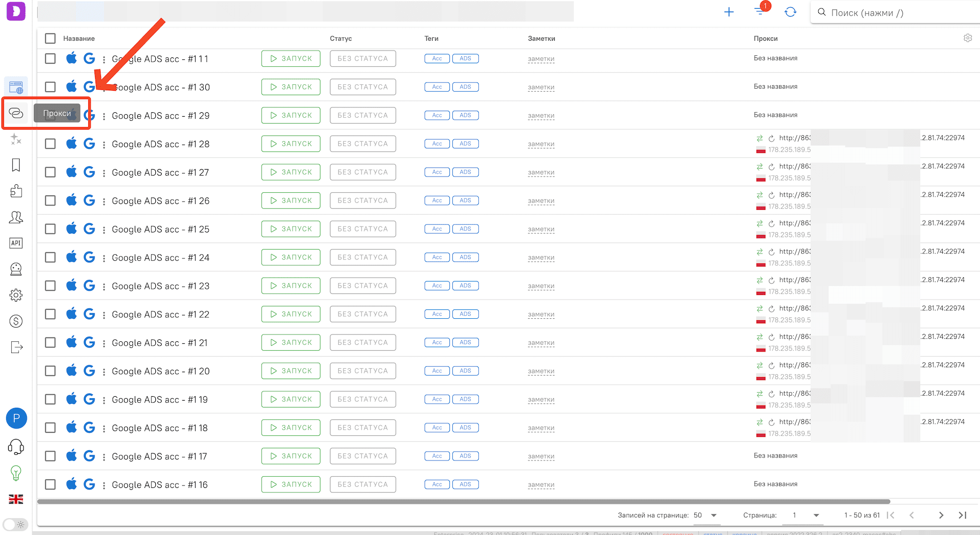
Task: Open the billing dollar icon
Action: click(16, 321)
